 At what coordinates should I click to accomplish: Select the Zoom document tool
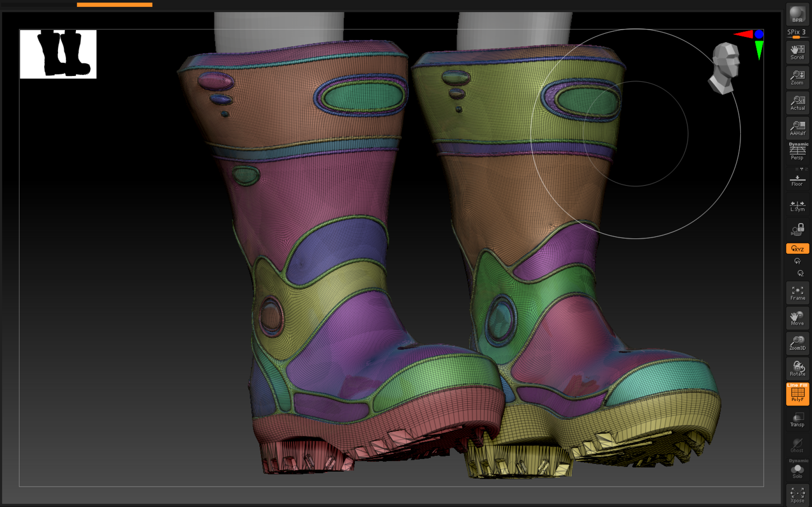(797, 77)
